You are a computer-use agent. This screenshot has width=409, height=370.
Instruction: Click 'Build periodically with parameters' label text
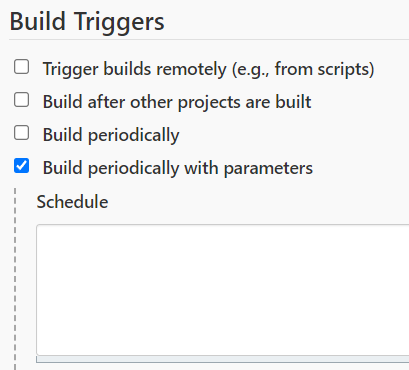tap(178, 168)
